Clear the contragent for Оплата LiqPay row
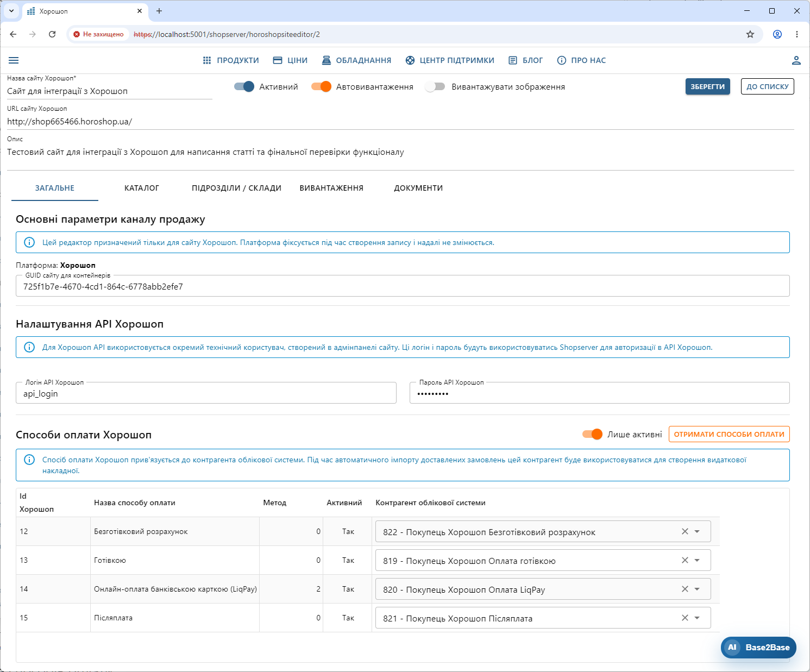 click(685, 589)
